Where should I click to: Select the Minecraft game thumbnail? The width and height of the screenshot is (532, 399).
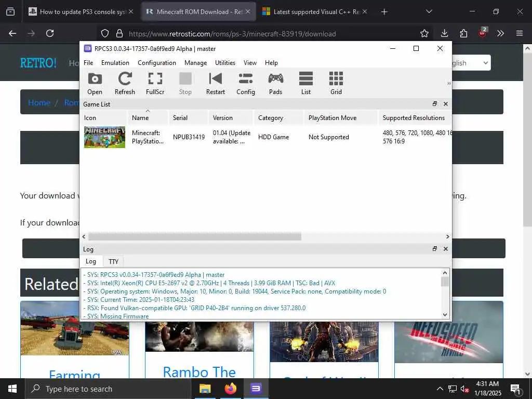pos(104,137)
